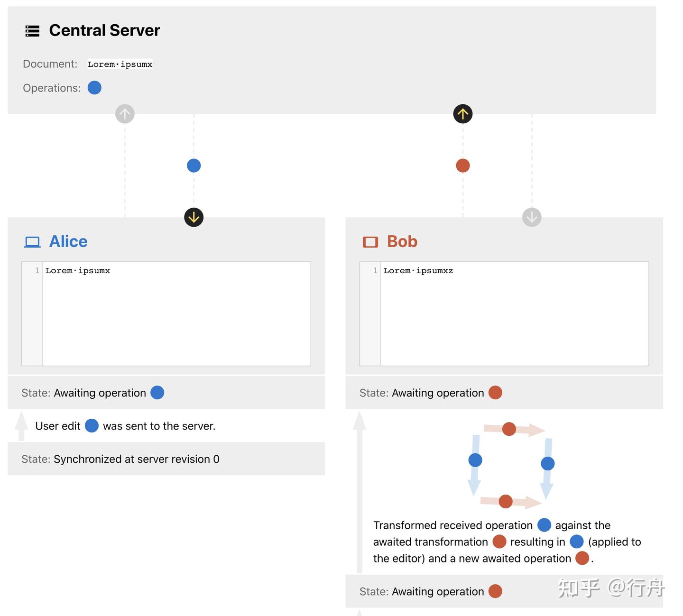683x616 pixels.
Task: Click Bob's greyed-out receive down-arrow
Action: coord(532,217)
